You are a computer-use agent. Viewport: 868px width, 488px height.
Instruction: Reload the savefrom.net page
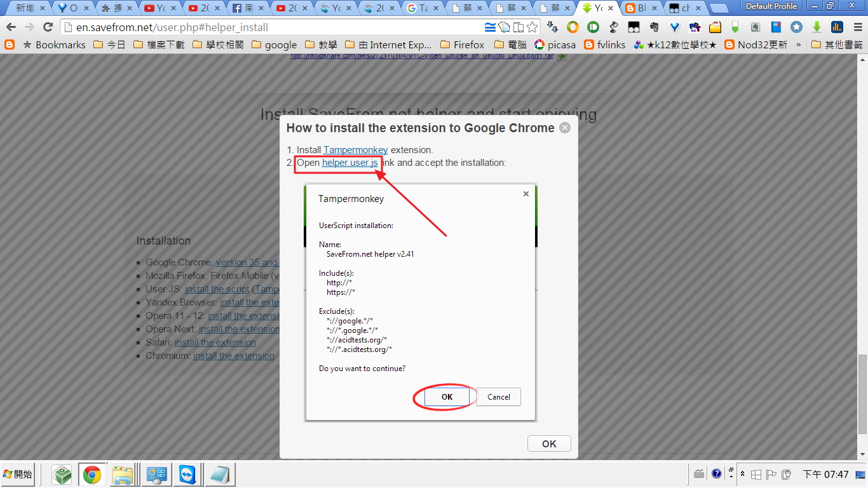[x=48, y=27]
